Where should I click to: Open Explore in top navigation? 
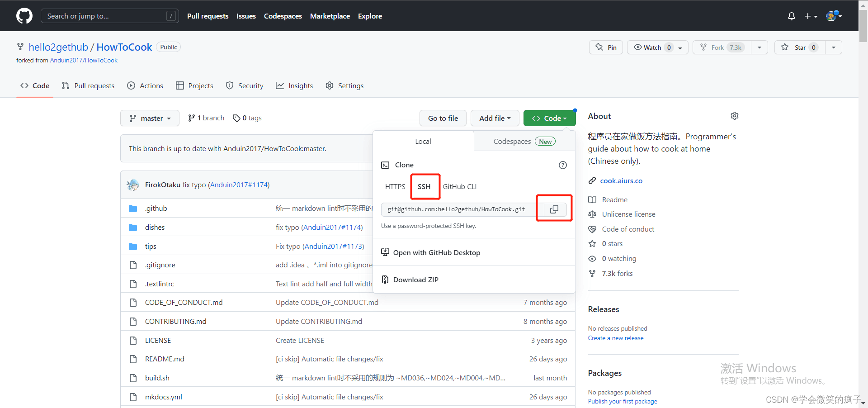coord(370,16)
